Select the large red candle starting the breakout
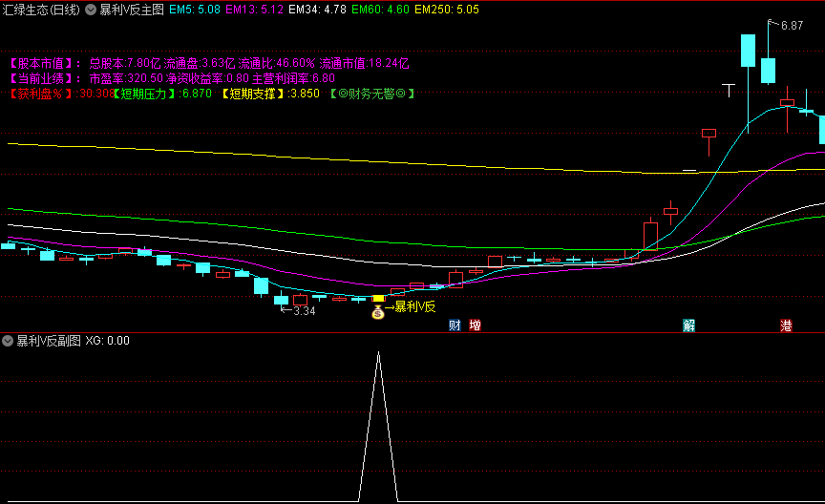This screenshot has height=504, width=825. [650, 236]
